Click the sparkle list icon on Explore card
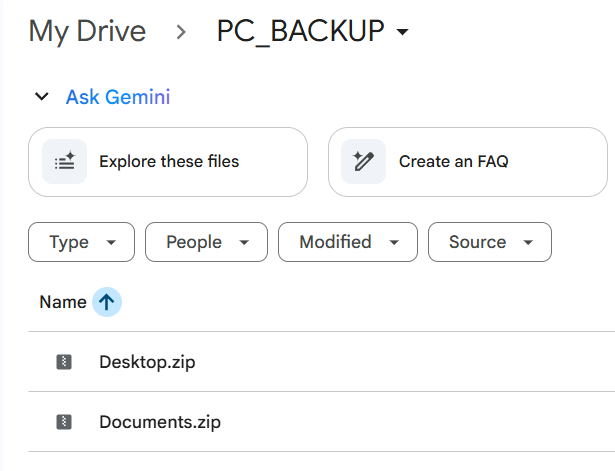The height and width of the screenshot is (471, 615). [64, 161]
